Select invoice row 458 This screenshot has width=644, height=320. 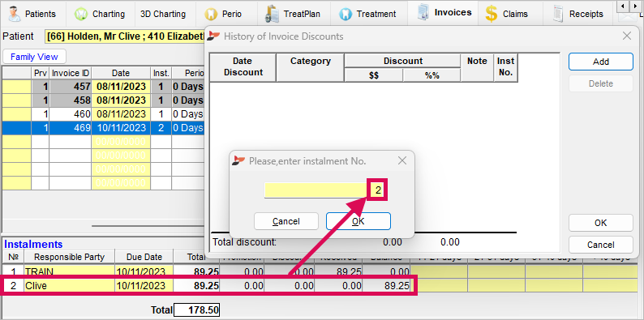pos(103,100)
